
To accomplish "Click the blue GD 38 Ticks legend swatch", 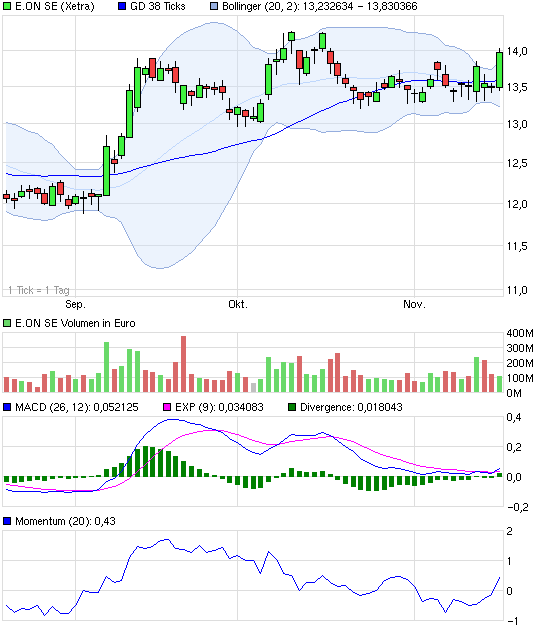I will point(122,6).
